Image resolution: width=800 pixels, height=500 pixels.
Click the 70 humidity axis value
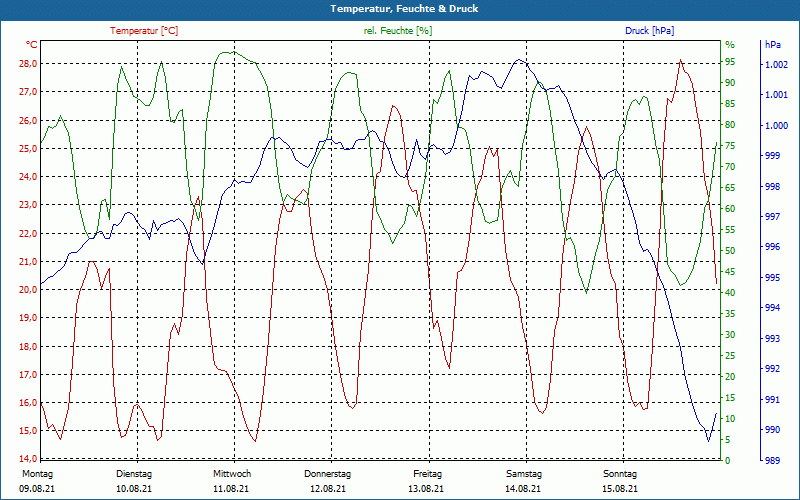pyautogui.click(x=730, y=166)
